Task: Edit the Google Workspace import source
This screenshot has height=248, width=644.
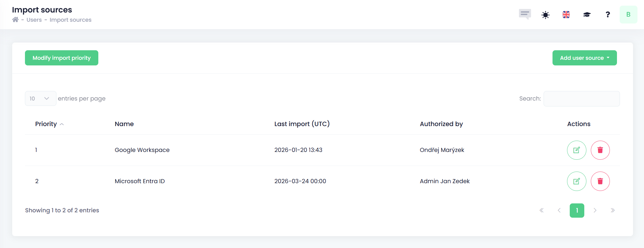Action: click(x=577, y=150)
